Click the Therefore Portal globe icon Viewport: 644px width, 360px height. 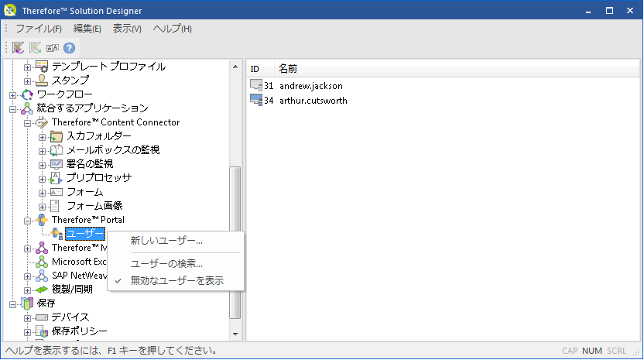point(42,220)
